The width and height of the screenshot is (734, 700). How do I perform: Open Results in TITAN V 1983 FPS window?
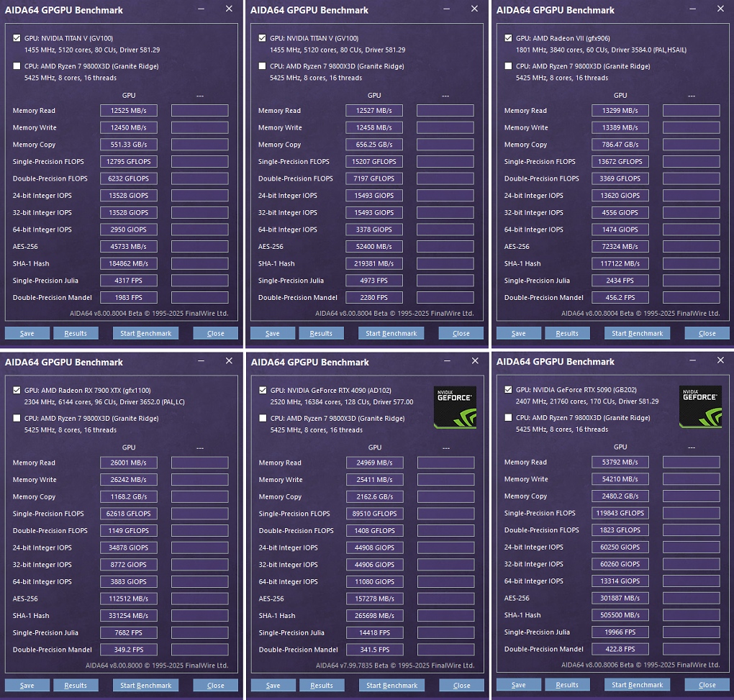click(76, 333)
